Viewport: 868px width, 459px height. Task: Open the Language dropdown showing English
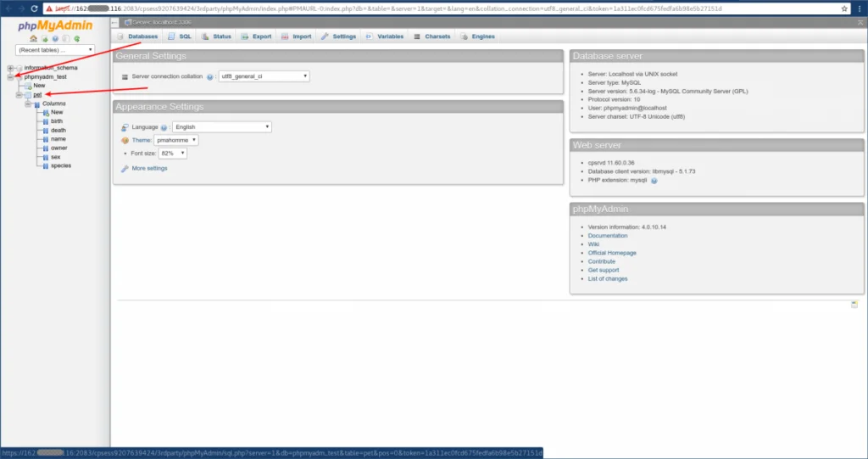click(221, 127)
